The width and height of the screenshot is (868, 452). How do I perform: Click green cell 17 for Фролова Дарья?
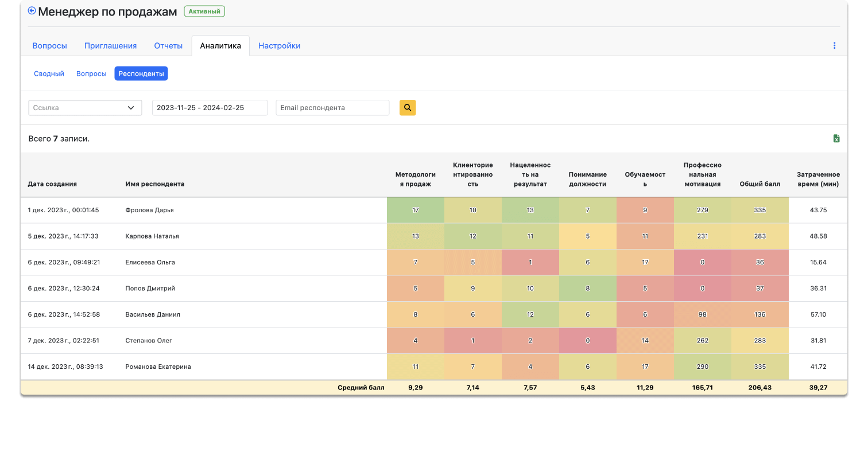pos(416,210)
